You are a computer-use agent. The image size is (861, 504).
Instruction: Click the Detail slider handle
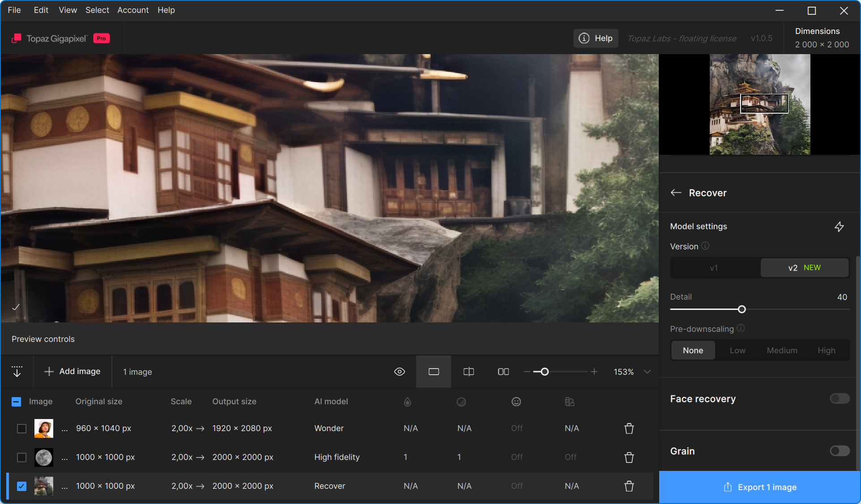pos(742,309)
